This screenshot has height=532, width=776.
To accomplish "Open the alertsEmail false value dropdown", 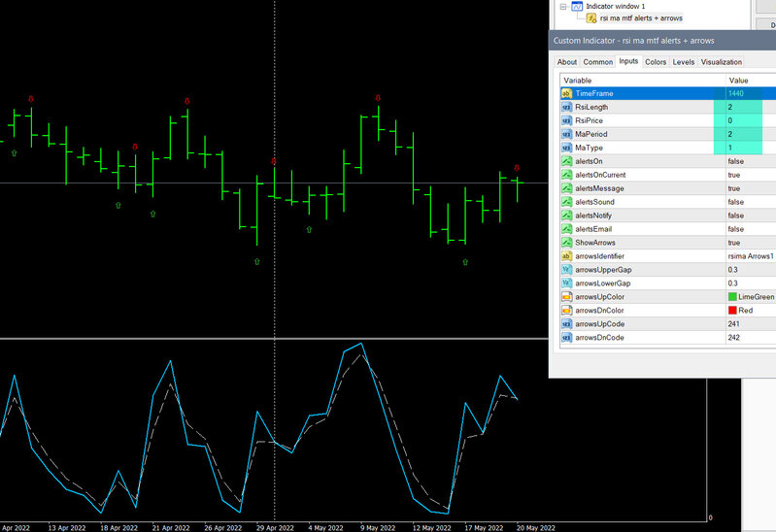I will [x=751, y=229].
